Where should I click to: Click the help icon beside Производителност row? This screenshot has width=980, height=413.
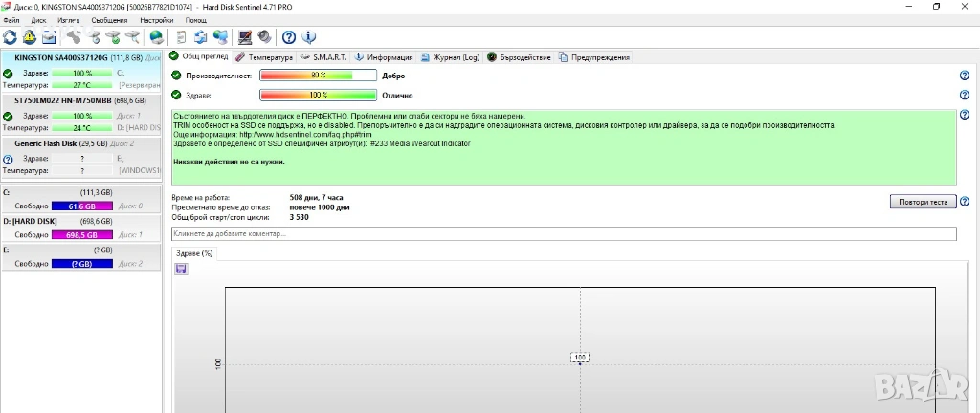point(964,76)
